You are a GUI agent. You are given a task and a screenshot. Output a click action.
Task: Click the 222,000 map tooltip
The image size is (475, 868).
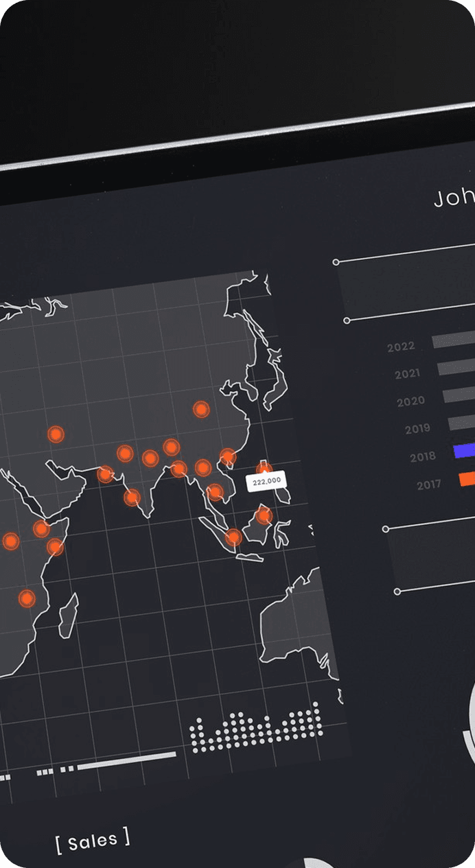[x=266, y=482]
